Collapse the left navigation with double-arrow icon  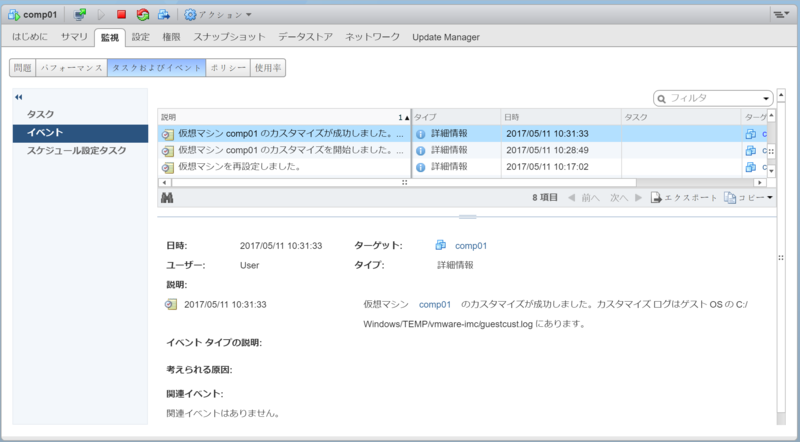(19, 97)
